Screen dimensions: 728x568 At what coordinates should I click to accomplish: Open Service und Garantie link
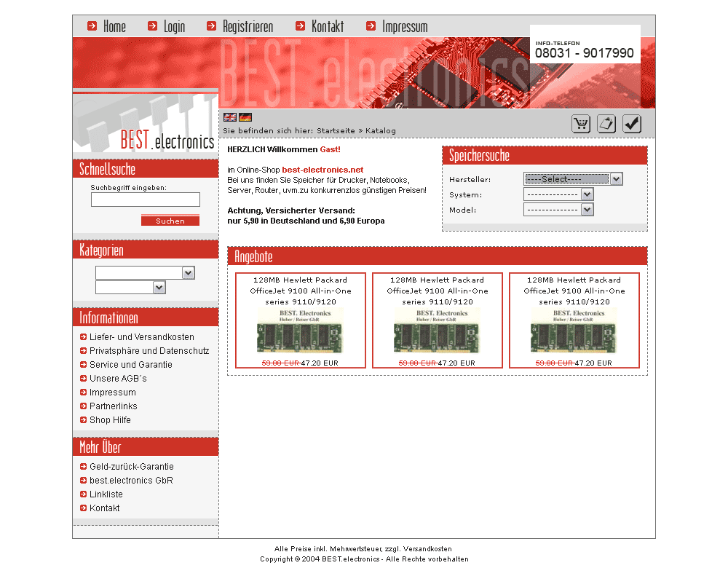click(x=130, y=365)
